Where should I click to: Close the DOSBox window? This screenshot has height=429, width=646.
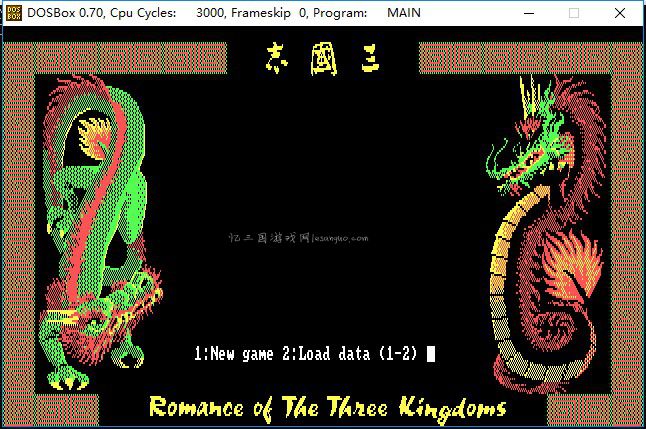[620, 13]
